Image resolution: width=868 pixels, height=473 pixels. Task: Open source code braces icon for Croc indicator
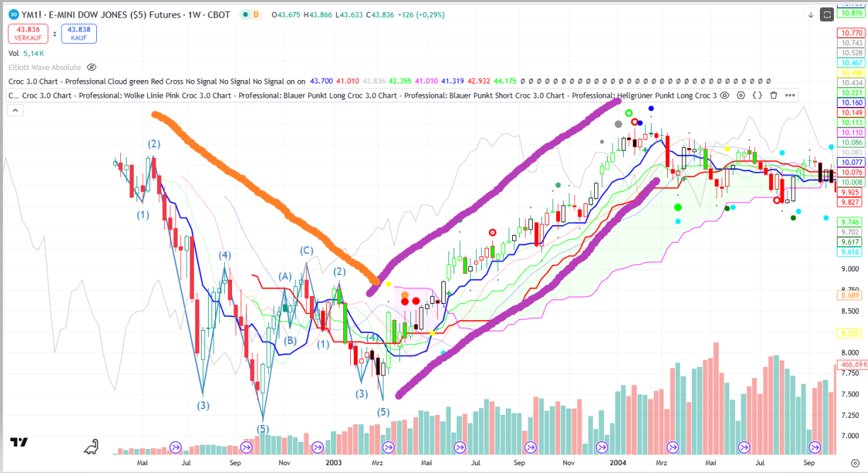pyautogui.click(x=757, y=95)
